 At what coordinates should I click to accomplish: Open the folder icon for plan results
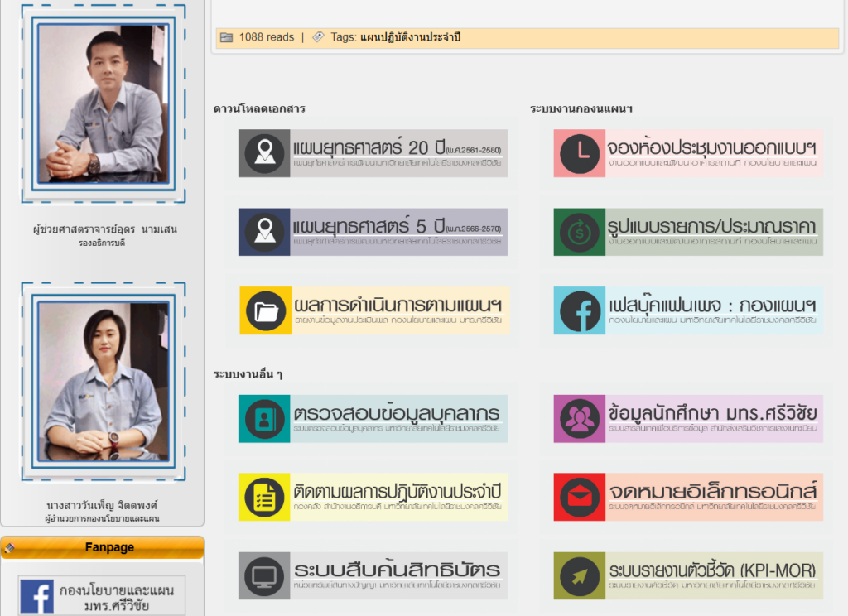click(266, 310)
